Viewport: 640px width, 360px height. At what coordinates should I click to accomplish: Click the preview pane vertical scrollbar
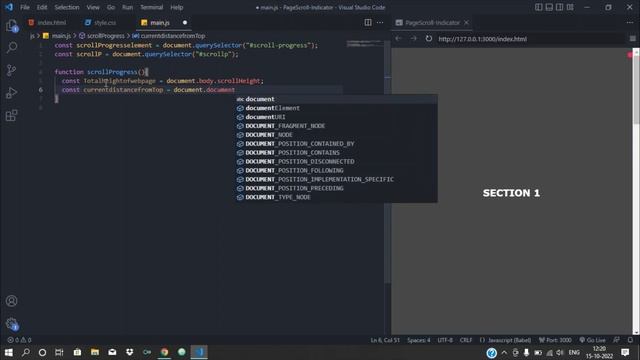click(636, 191)
